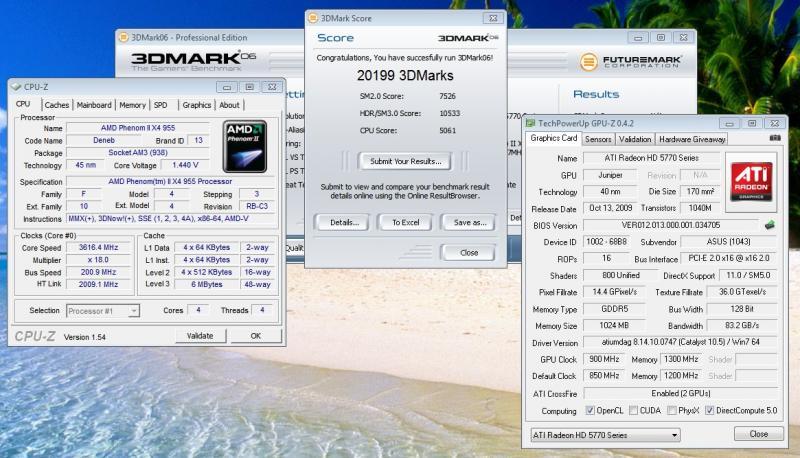This screenshot has width=800, height=458.
Task: Click the OK button in CPU-Z
Action: click(256, 336)
